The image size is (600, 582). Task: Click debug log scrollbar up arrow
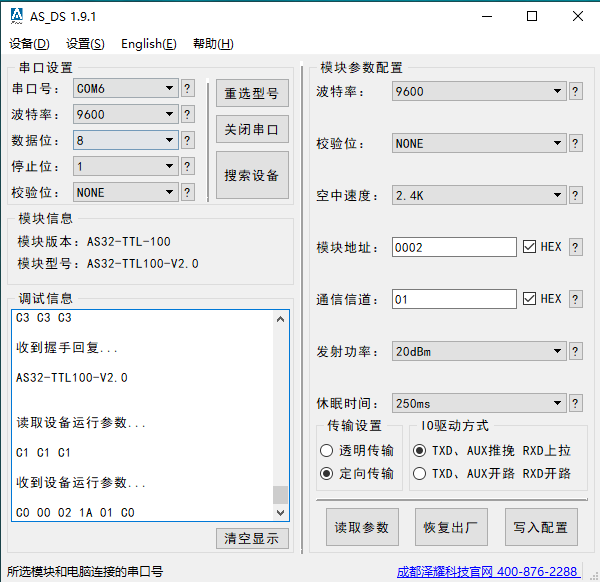[x=280, y=319]
